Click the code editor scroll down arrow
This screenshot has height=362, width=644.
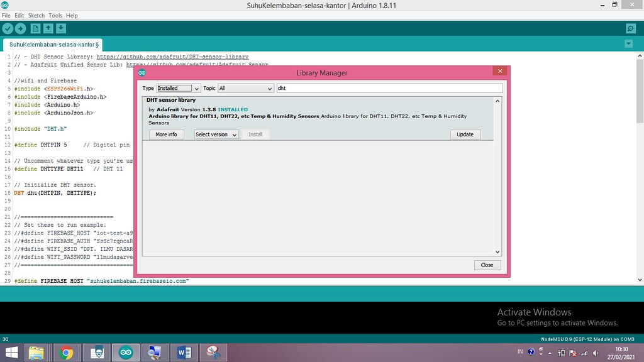(x=640, y=280)
